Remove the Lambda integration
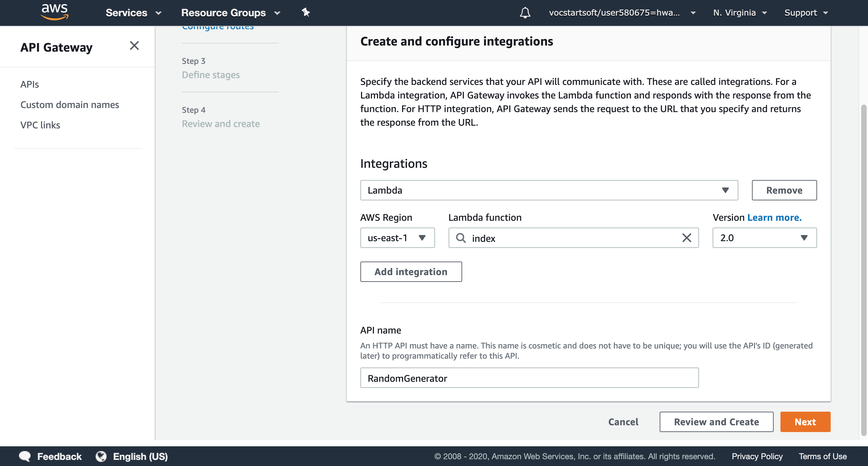The height and width of the screenshot is (466, 868). coord(784,190)
